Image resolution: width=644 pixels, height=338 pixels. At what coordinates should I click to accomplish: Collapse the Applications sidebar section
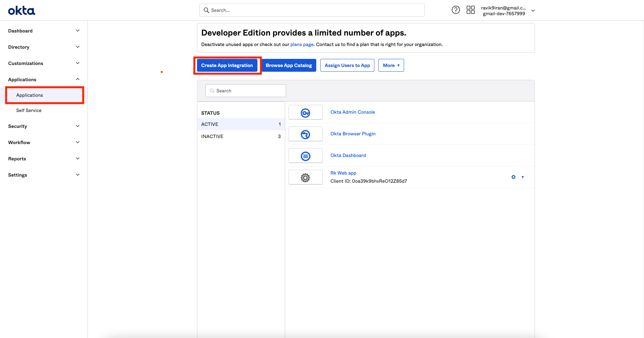(78, 80)
